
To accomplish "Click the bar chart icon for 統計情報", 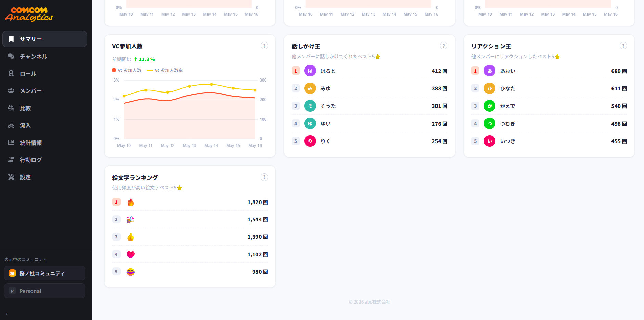I will point(11,143).
